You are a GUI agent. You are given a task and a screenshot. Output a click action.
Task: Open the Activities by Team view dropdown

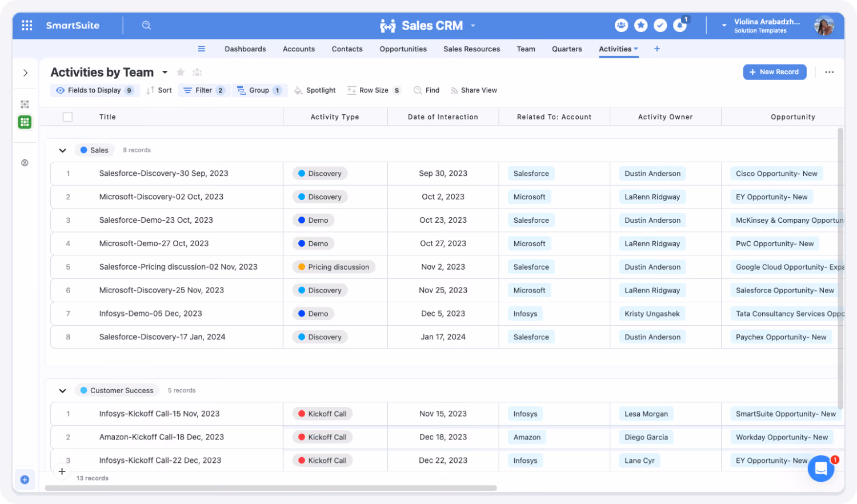click(165, 73)
